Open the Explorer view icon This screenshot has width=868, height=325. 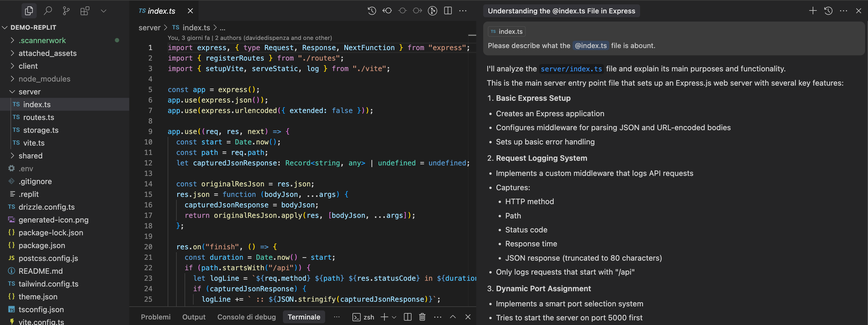click(29, 11)
